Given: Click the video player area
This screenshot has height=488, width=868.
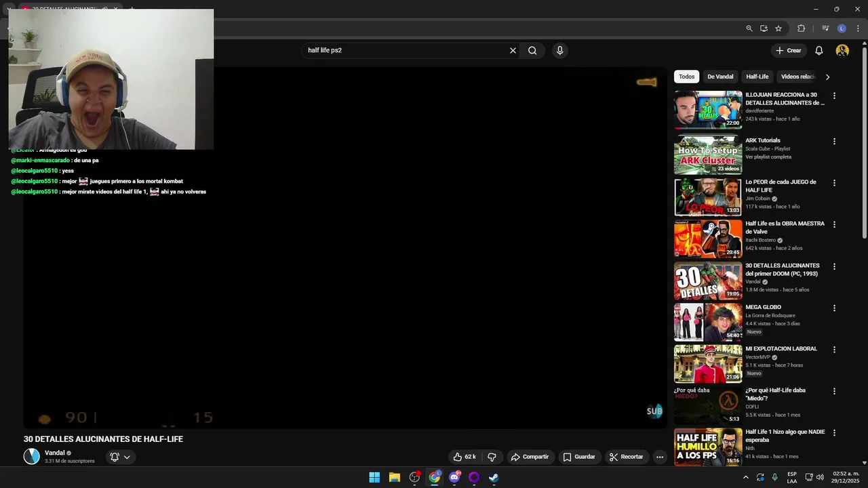Looking at the screenshot, I should [x=346, y=247].
